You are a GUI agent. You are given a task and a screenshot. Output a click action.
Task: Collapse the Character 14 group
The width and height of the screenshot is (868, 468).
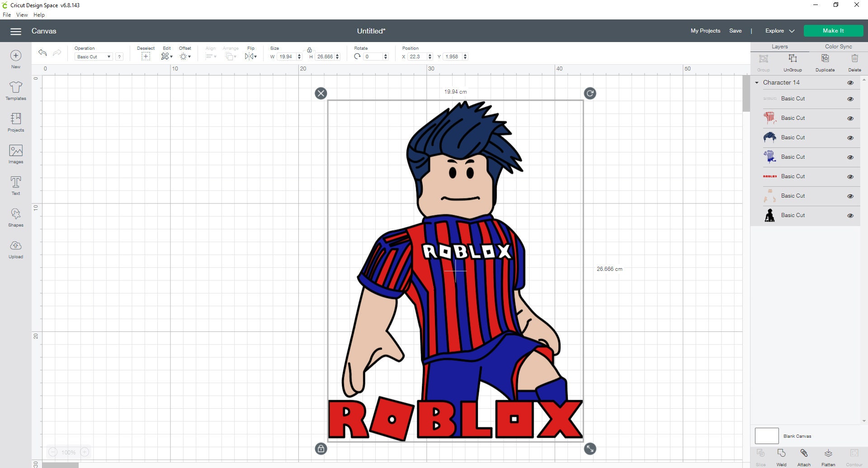[x=758, y=82]
